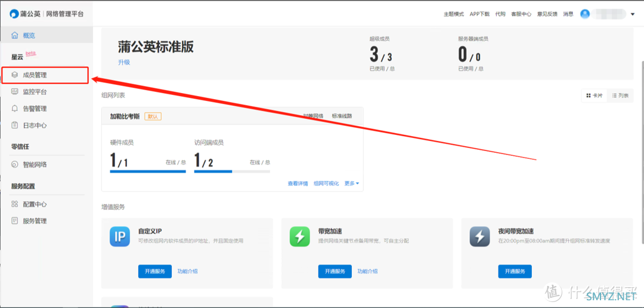Open the account dropdown arrow
644x308 pixels.
pyautogui.click(x=633, y=14)
